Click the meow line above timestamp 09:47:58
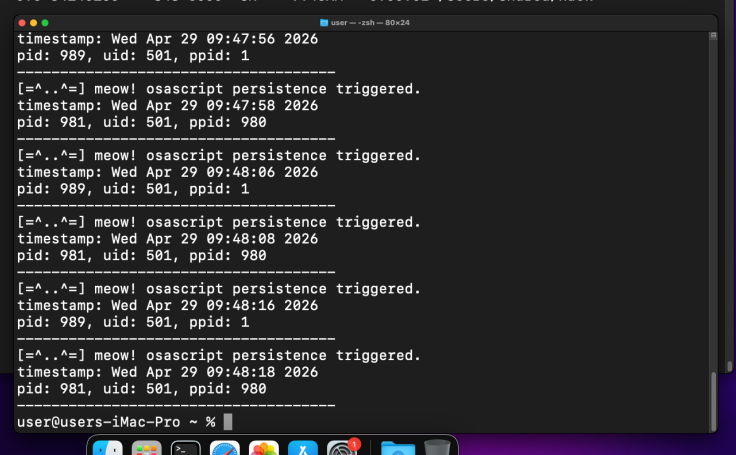 (x=219, y=89)
